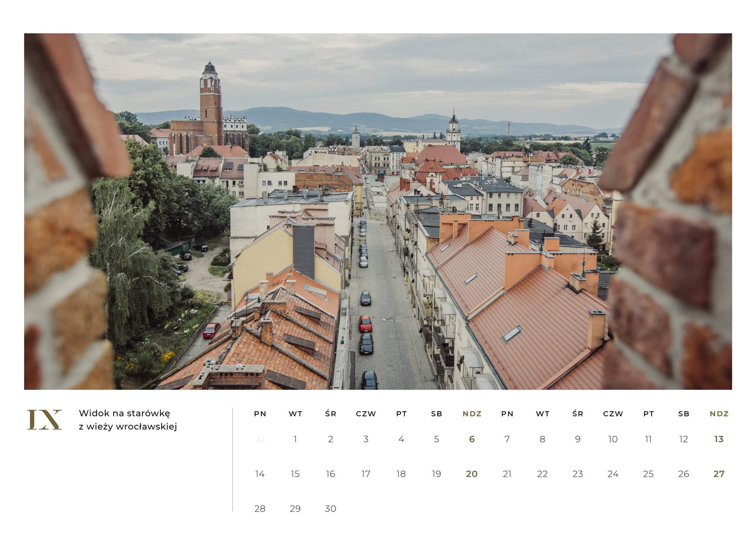Select date 22 in the calendar
Viewport: 756px width, 535px height.
542,474
